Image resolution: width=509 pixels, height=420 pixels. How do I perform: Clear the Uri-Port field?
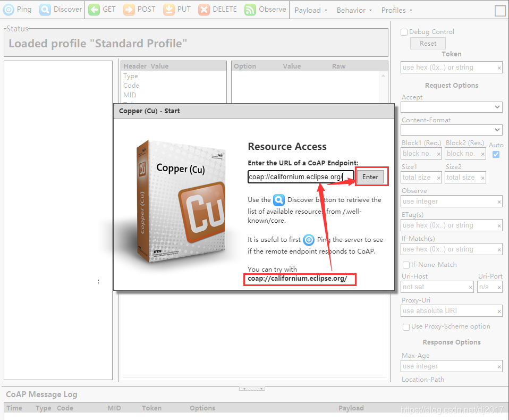(x=499, y=288)
